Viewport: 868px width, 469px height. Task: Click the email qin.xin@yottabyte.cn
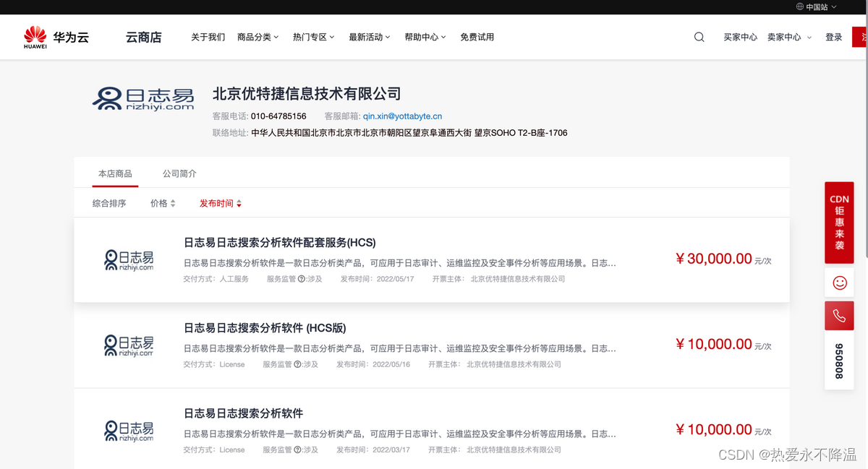tap(402, 116)
